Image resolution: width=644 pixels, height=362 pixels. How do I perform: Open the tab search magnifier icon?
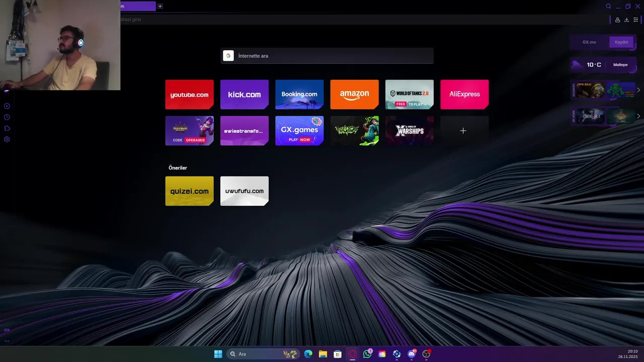[x=608, y=7]
